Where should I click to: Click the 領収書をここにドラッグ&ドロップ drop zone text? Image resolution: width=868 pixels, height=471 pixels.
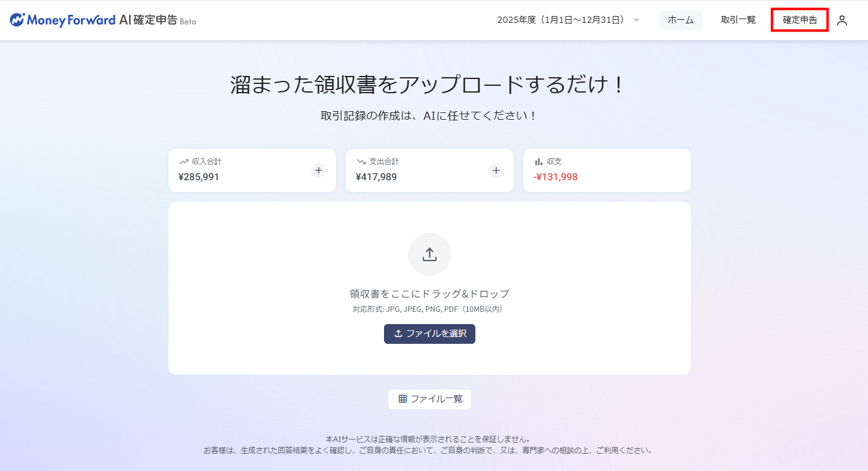pyautogui.click(x=430, y=294)
